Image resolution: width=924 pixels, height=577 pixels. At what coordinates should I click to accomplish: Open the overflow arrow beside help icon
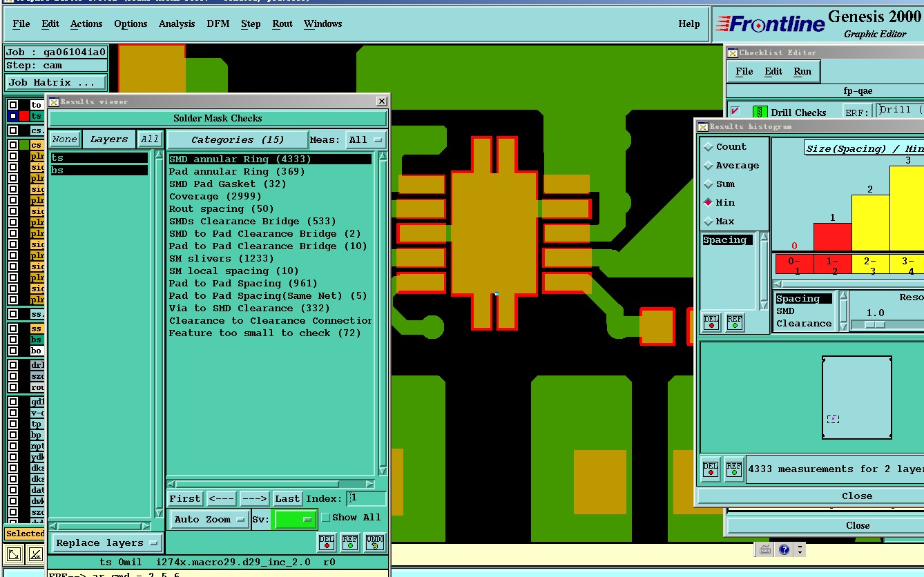(800, 550)
